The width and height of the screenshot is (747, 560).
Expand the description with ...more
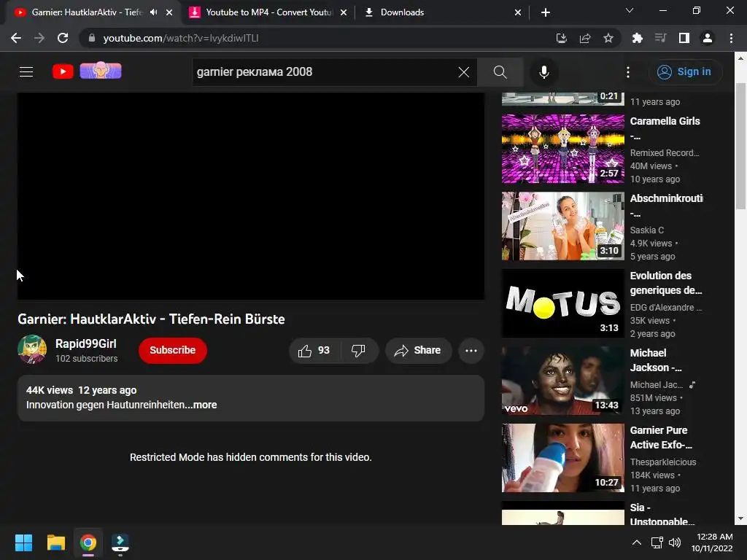coord(205,405)
